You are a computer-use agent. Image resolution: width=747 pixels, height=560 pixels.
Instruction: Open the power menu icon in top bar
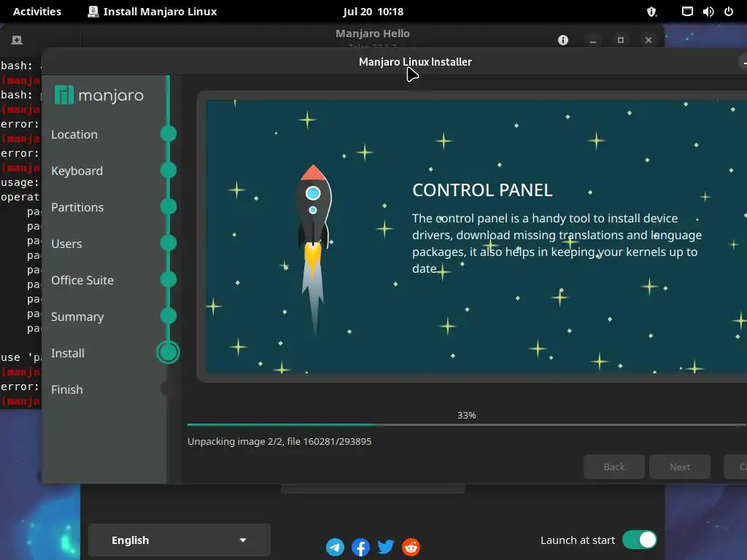coord(729,12)
